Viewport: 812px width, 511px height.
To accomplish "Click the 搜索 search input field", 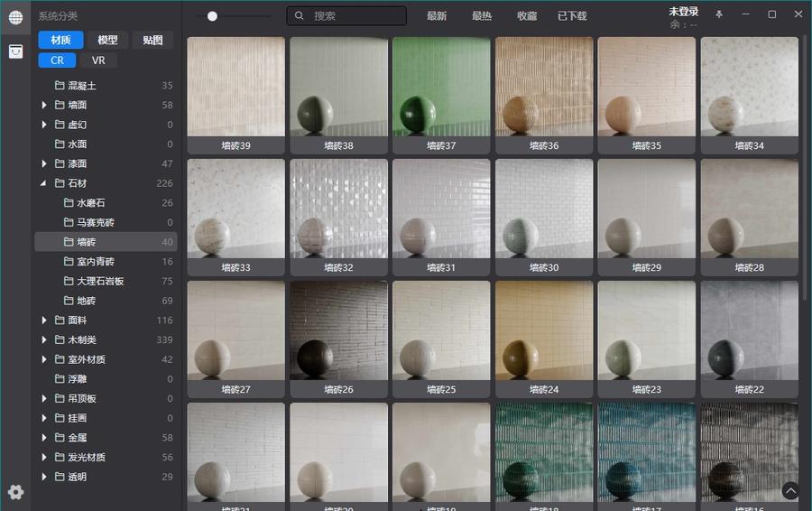I will [346, 16].
